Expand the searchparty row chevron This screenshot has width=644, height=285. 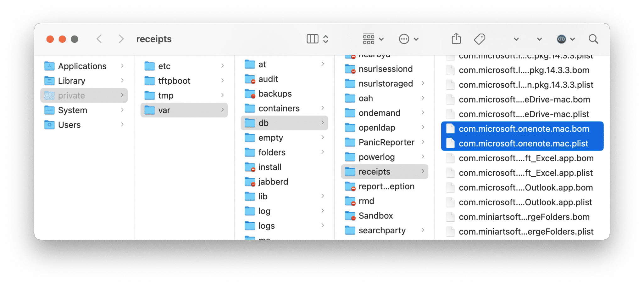coord(423,230)
